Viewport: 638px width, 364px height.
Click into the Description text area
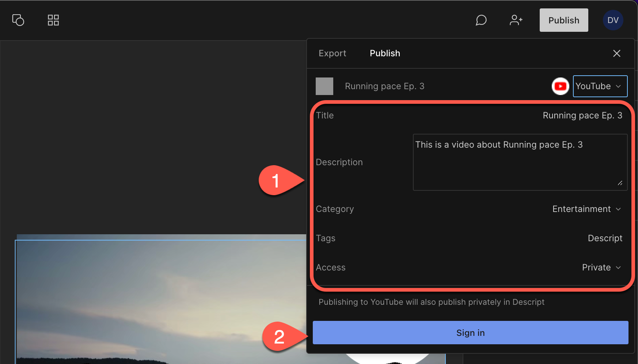click(x=520, y=162)
